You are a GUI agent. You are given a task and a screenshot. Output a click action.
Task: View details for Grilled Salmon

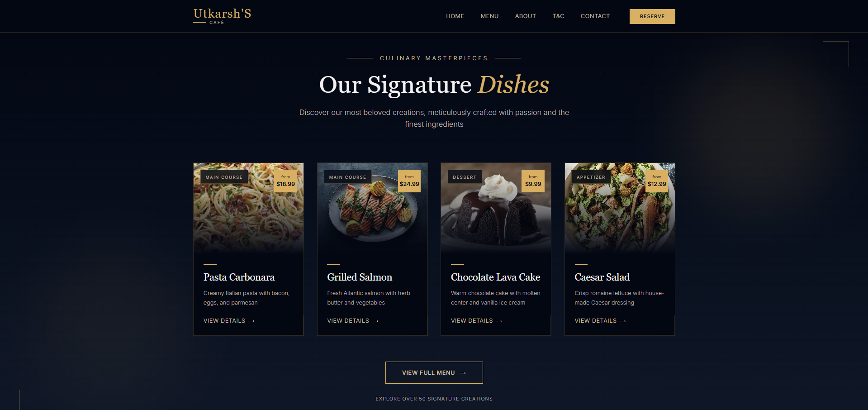(x=353, y=321)
